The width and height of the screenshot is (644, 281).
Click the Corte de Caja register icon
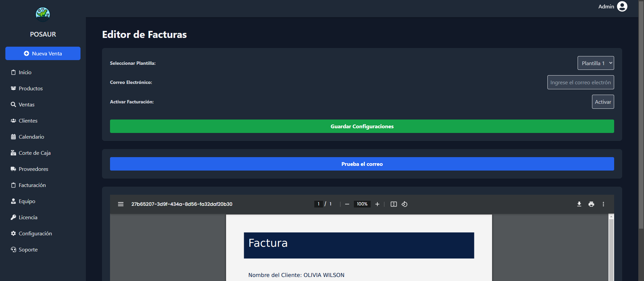[x=13, y=153]
